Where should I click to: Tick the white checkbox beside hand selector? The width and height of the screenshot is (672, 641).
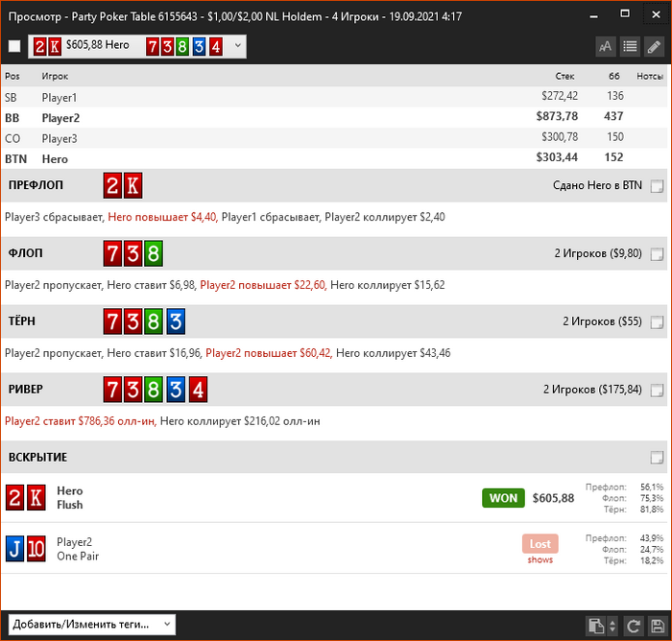point(14,46)
